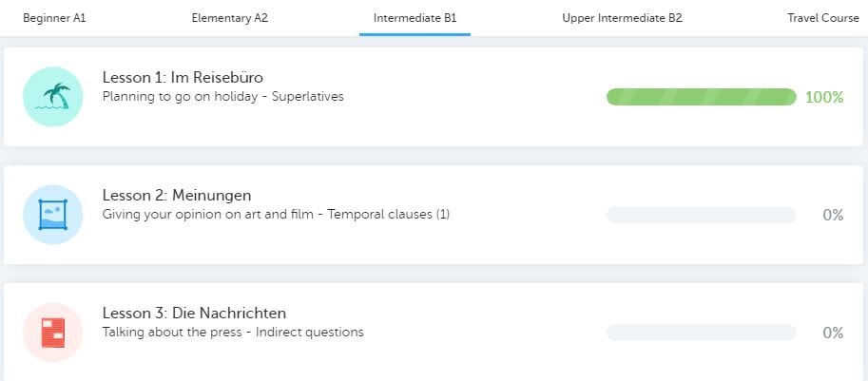Click 'Planning to go on holiday - Superlatives' description

[x=222, y=97]
